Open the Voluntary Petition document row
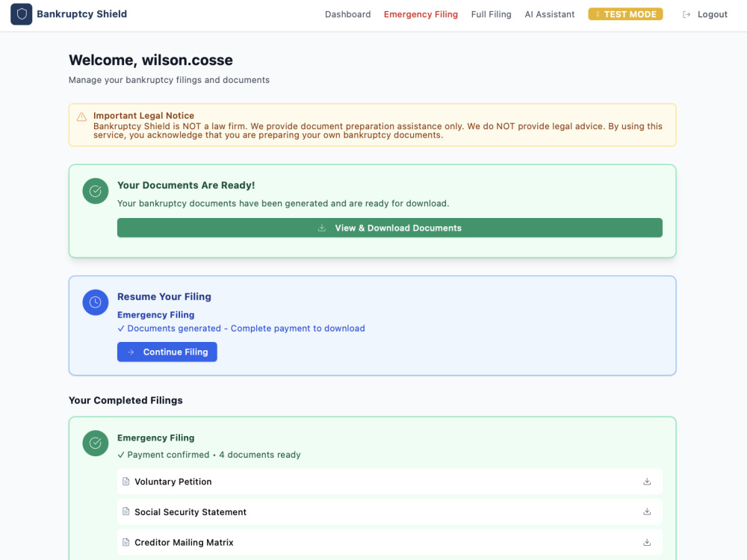747x560 pixels. click(390, 482)
